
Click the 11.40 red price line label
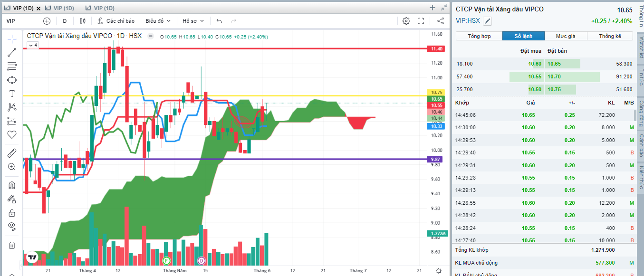pos(436,48)
